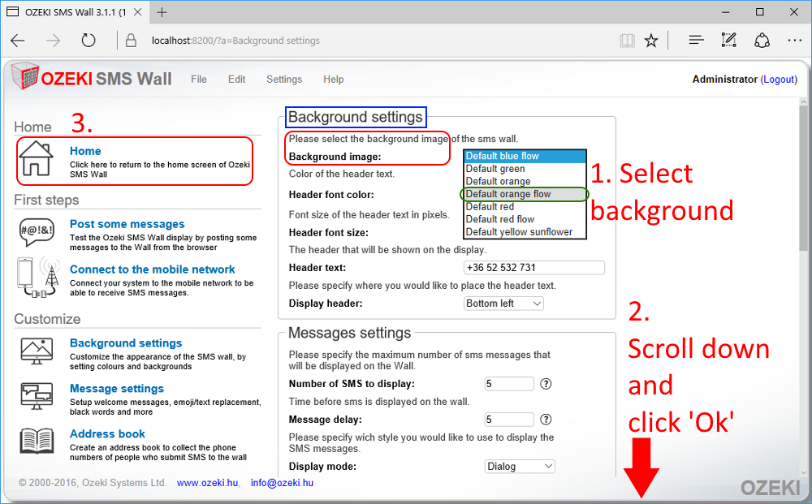
Task: Click the browser forward arrow
Action: coord(53,41)
